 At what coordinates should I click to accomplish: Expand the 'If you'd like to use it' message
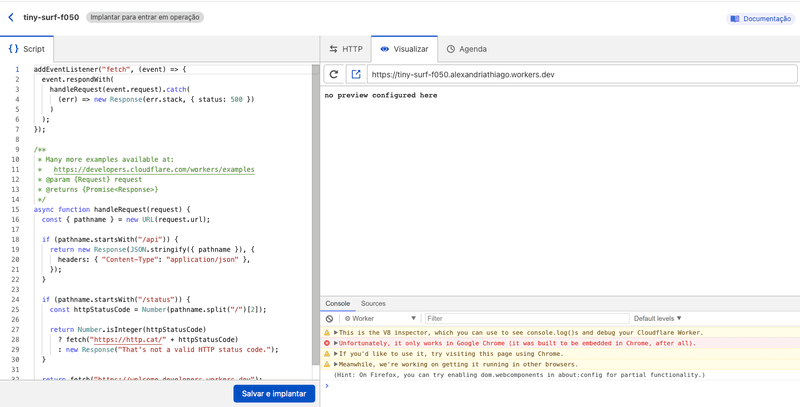336,353
